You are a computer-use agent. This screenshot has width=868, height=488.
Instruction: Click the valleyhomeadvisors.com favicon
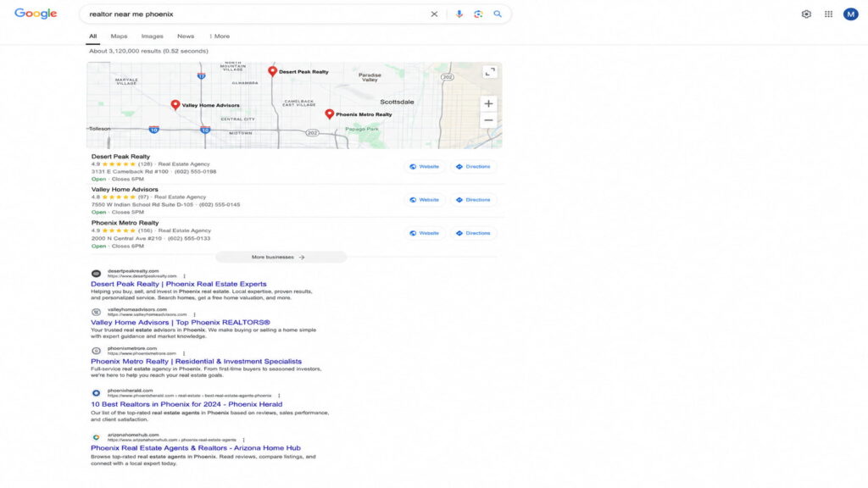point(96,312)
